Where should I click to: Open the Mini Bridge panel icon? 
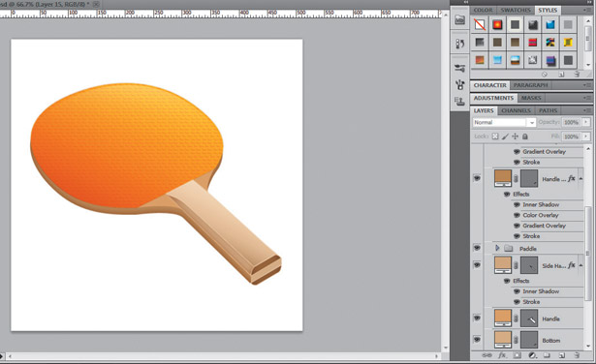point(459,20)
